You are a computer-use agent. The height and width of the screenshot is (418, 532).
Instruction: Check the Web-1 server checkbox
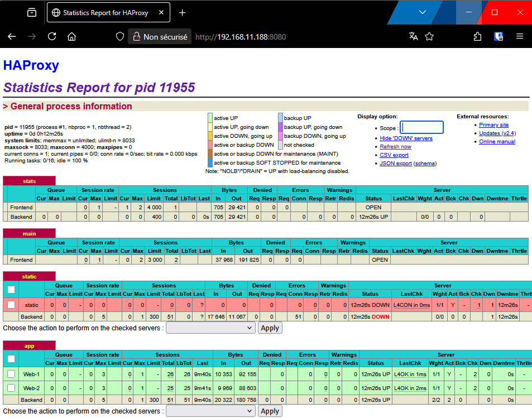pyautogui.click(x=11, y=374)
